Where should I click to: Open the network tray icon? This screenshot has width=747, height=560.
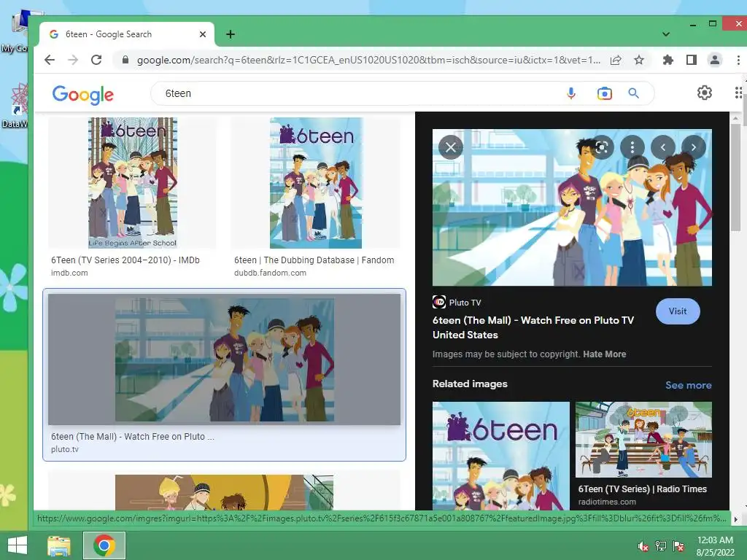click(x=661, y=546)
